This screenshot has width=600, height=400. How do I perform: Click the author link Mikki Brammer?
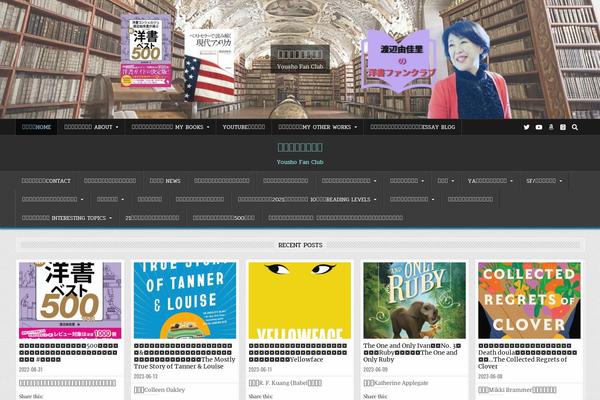[517, 390]
